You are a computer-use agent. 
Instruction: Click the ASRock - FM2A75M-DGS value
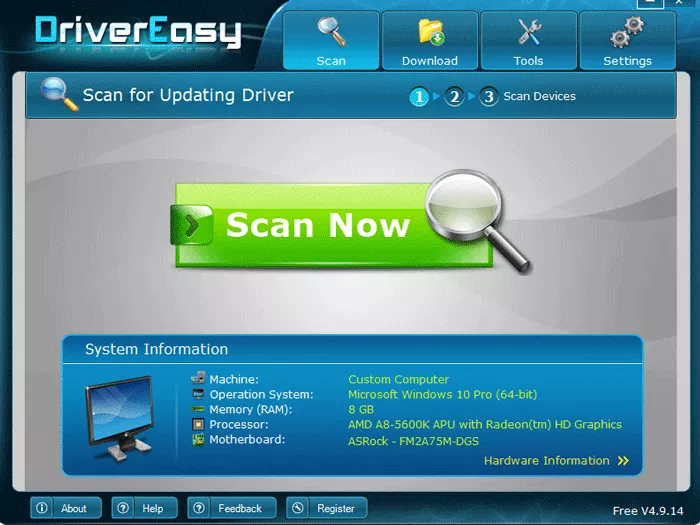coord(413,442)
